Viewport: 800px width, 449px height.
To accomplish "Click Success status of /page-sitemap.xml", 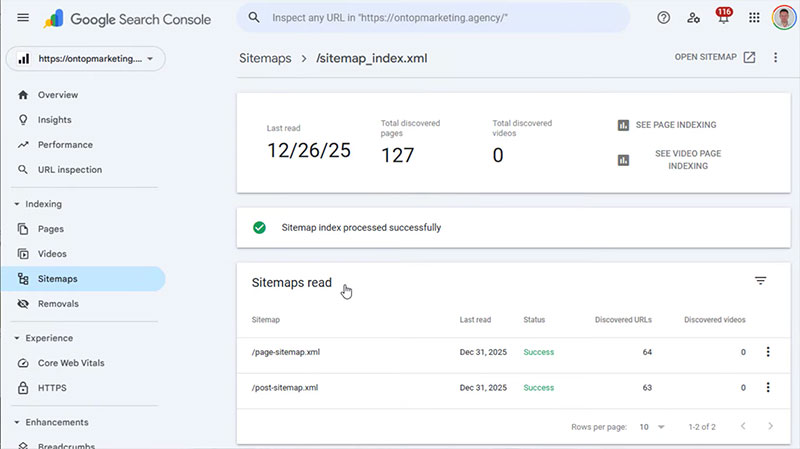I will [x=538, y=352].
